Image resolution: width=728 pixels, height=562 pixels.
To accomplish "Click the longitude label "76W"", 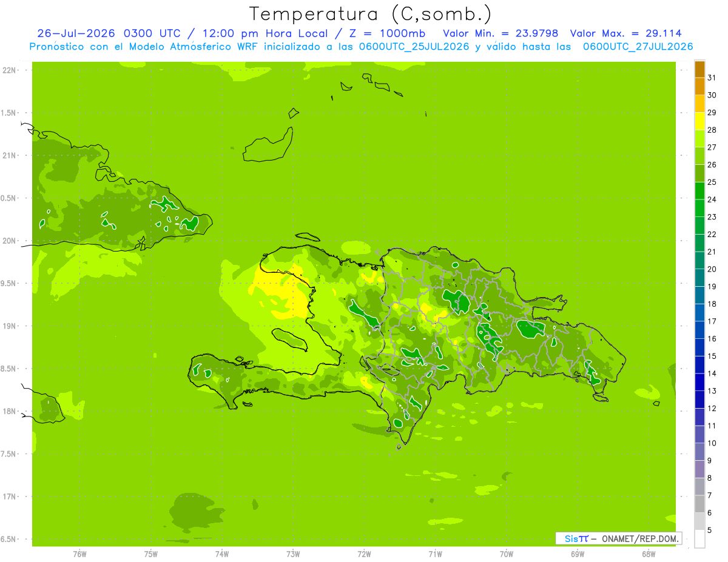I will click(79, 554).
